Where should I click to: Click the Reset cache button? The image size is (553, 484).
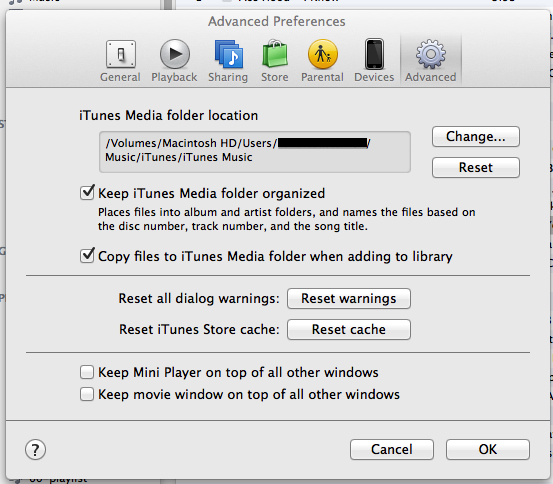click(x=349, y=329)
